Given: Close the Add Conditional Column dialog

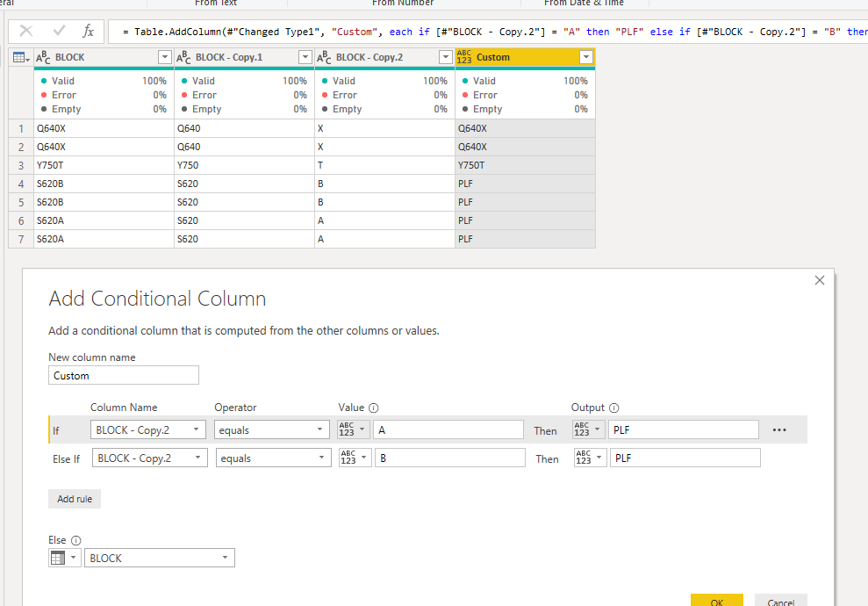Looking at the screenshot, I should coord(820,280).
